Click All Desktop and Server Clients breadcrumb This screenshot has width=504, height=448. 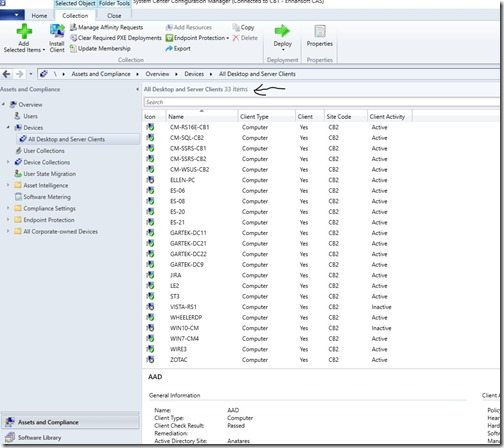(x=257, y=74)
